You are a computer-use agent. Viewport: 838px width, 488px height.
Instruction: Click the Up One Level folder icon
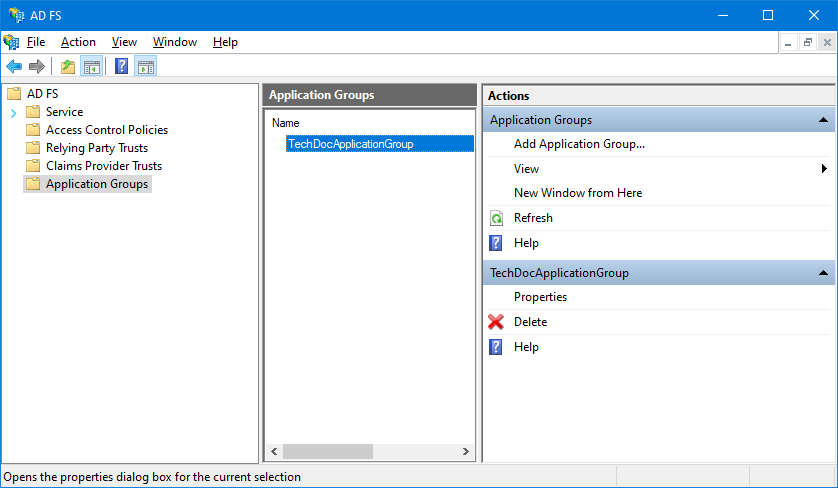coord(68,67)
